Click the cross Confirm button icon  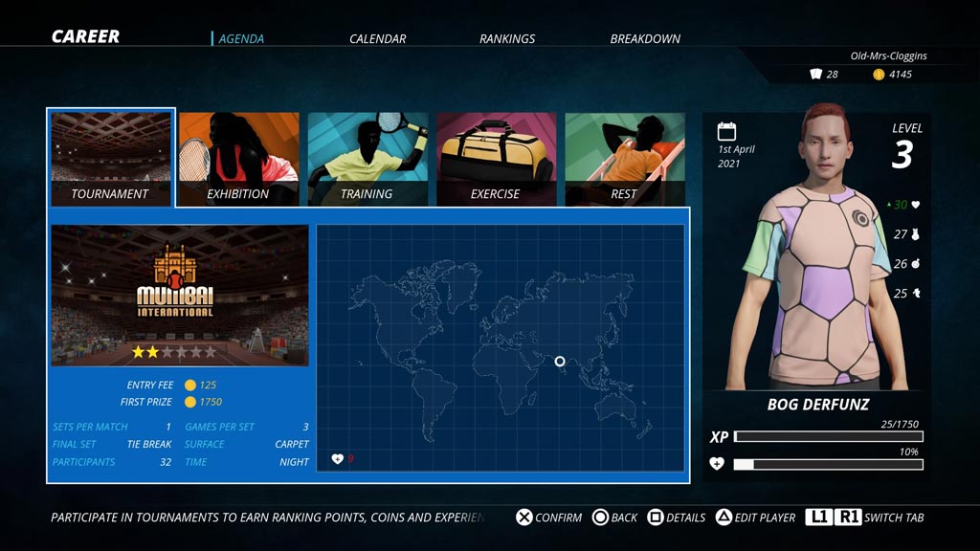tap(523, 518)
